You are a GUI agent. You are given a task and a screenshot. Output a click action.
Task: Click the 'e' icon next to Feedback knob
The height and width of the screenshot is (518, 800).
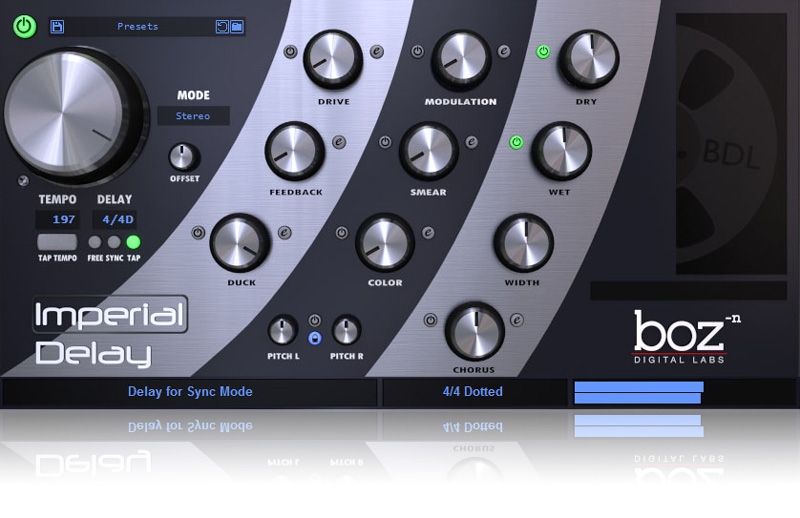point(339,142)
